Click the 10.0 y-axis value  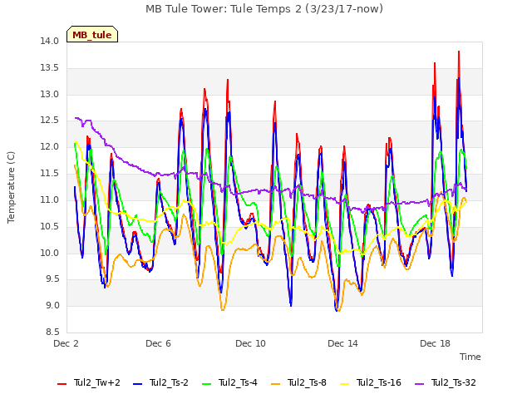point(50,253)
